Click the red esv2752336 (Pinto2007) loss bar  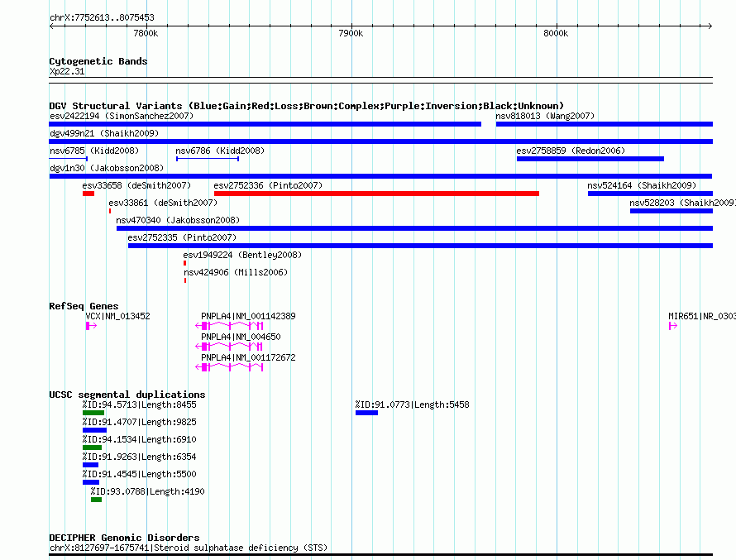point(376,194)
